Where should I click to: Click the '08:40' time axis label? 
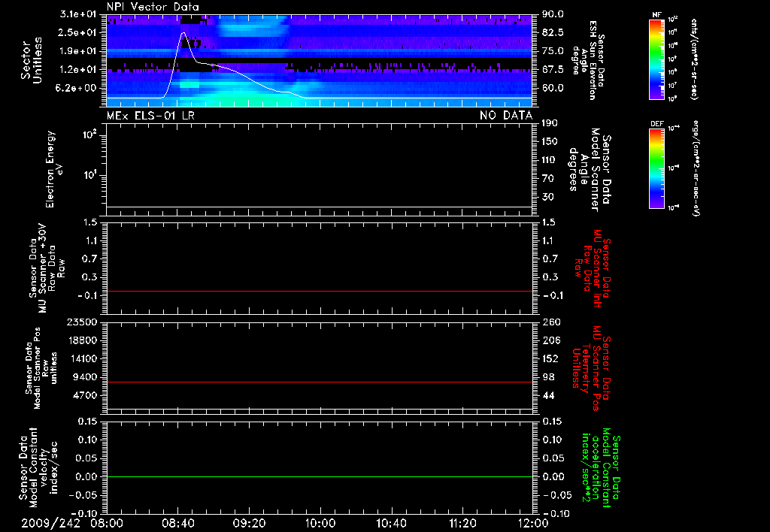click(178, 523)
